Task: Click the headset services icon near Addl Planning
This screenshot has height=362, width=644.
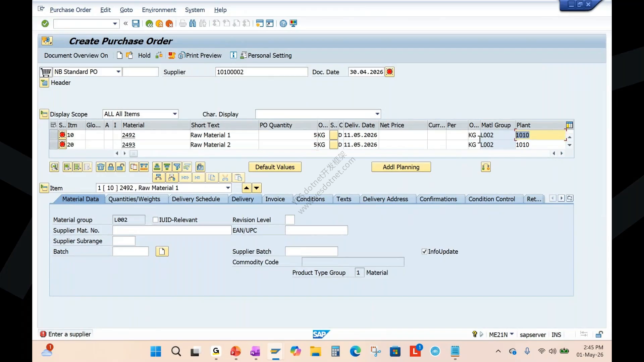Action: point(486,167)
